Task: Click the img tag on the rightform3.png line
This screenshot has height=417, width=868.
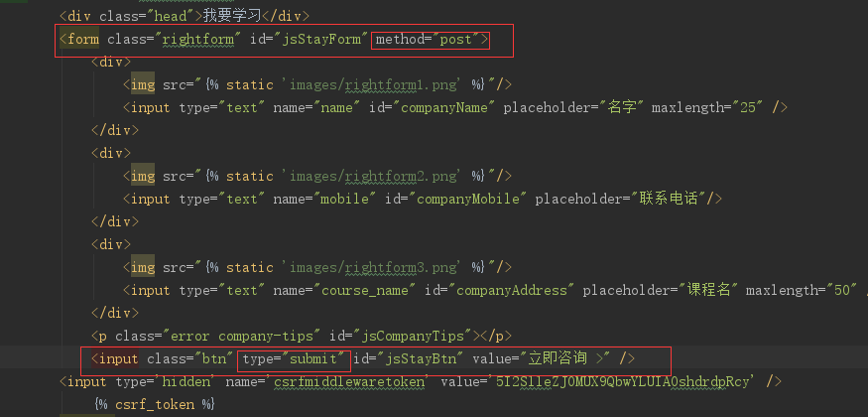Action: pos(143,267)
